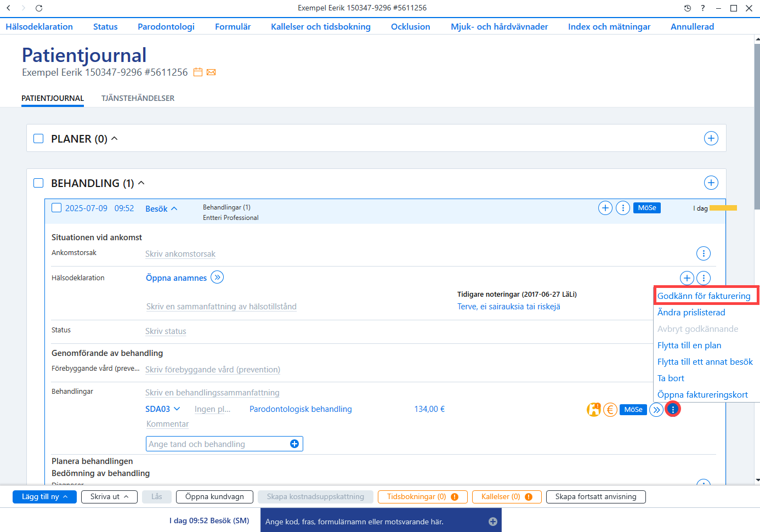Image resolution: width=760 pixels, height=532 pixels.
Task: Click orange tooth icon in SDA03 row
Action: point(594,409)
